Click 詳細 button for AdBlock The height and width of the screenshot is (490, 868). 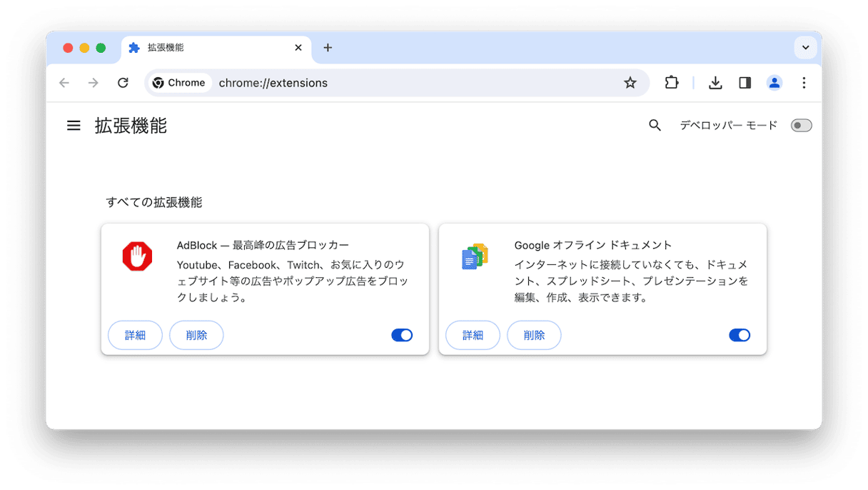[x=135, y=335]
